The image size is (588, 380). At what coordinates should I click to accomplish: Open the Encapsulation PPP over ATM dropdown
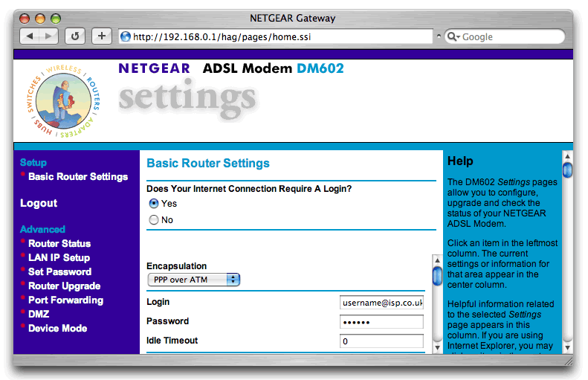tap(193, 280)
